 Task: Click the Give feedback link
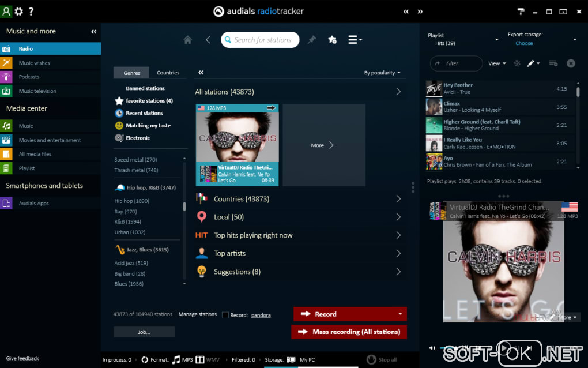point(22,358)
